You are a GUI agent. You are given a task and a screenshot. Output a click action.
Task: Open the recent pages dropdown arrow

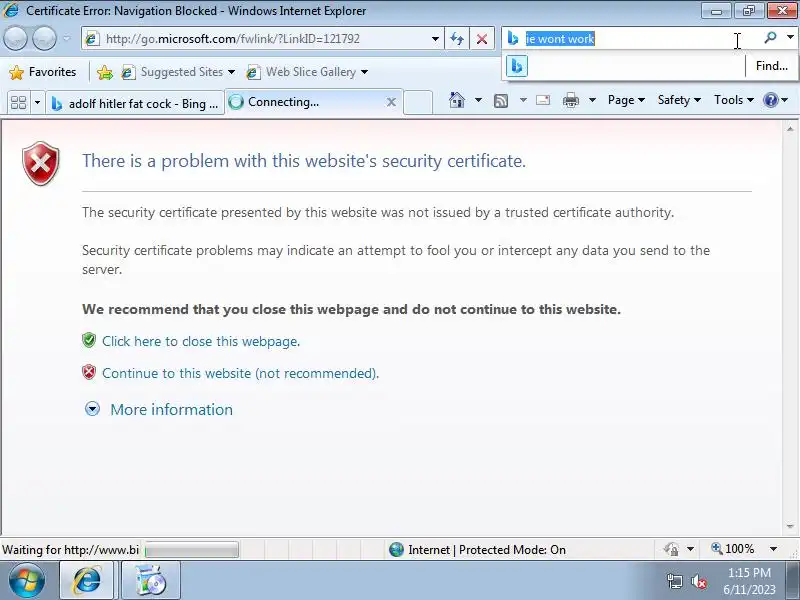point(67,39)
